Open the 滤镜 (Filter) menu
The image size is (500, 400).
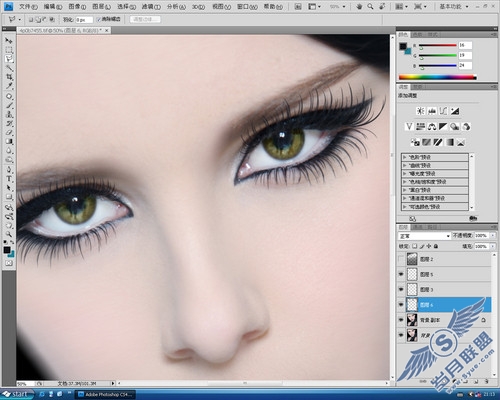pyautogui.click(x=151, y=6)
